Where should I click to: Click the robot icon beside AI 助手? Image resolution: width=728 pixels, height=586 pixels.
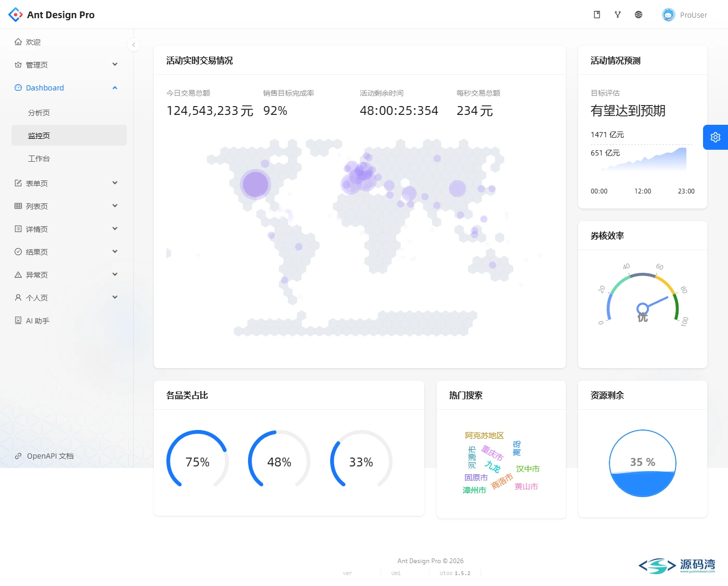click(x=18, y=321)
